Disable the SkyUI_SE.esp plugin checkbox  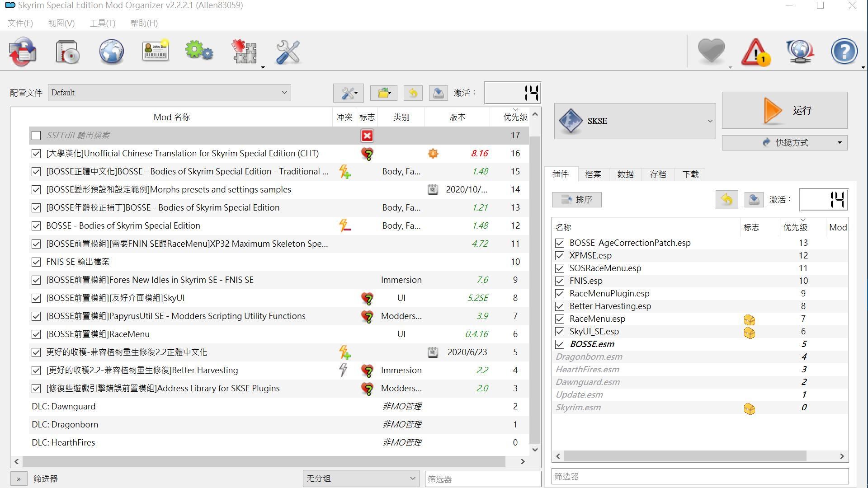point(560,332)
